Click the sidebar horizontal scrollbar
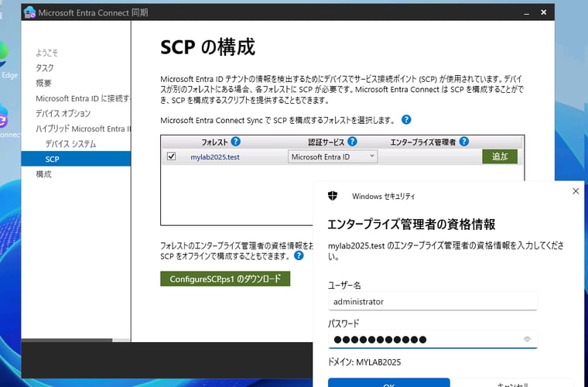Image resolution: width=588 pixels, height=387 pixels. tap(67, 340)
